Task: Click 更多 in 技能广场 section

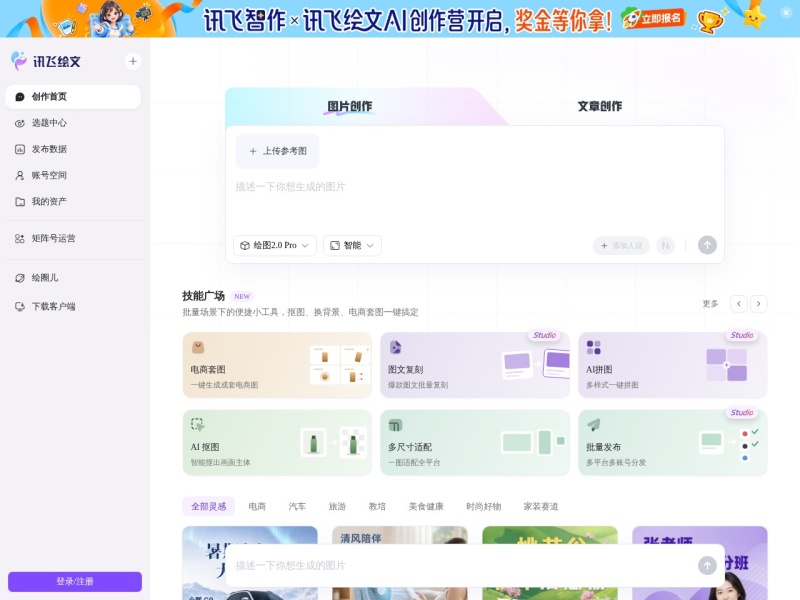Action: pos(710,304)
